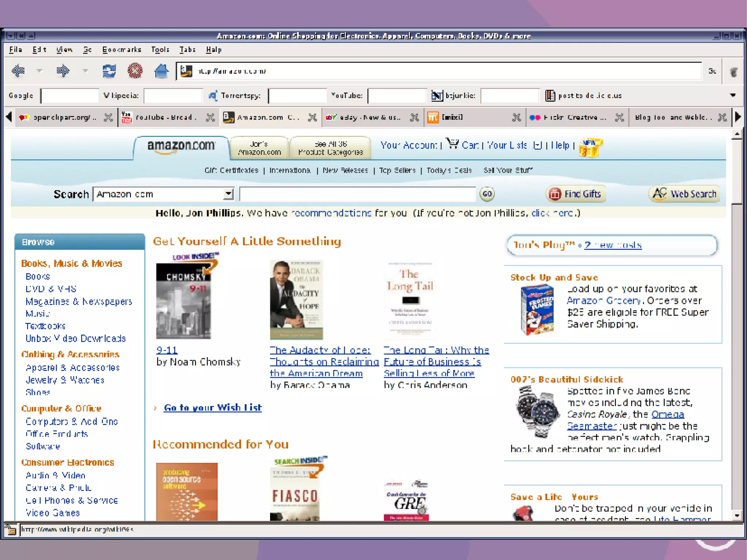Click the Find Gifts button
This screenshot has height=560, width=747.
(x=576, y=194)
